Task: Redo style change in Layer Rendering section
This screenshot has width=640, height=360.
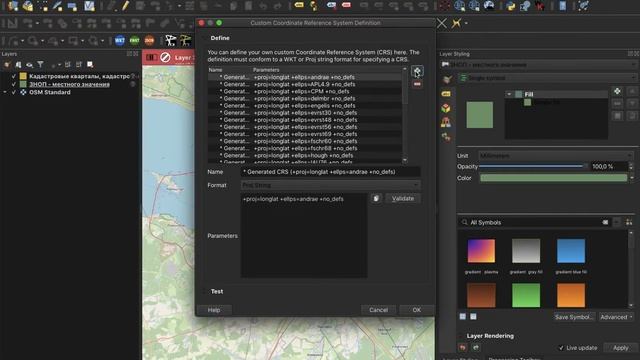Action: [476, 347]
